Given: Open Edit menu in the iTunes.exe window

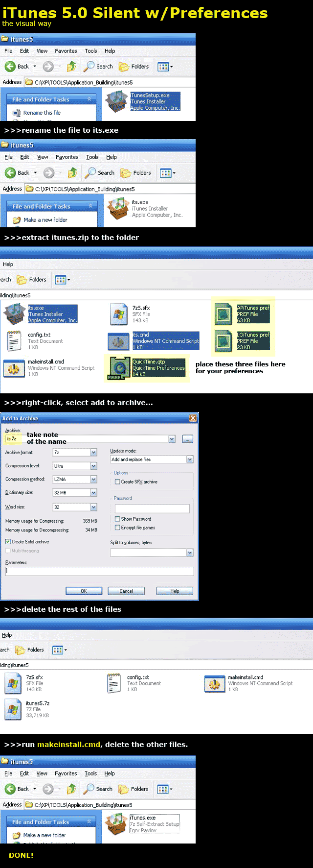Looking at the screenshot, I should tap(24, 773).
